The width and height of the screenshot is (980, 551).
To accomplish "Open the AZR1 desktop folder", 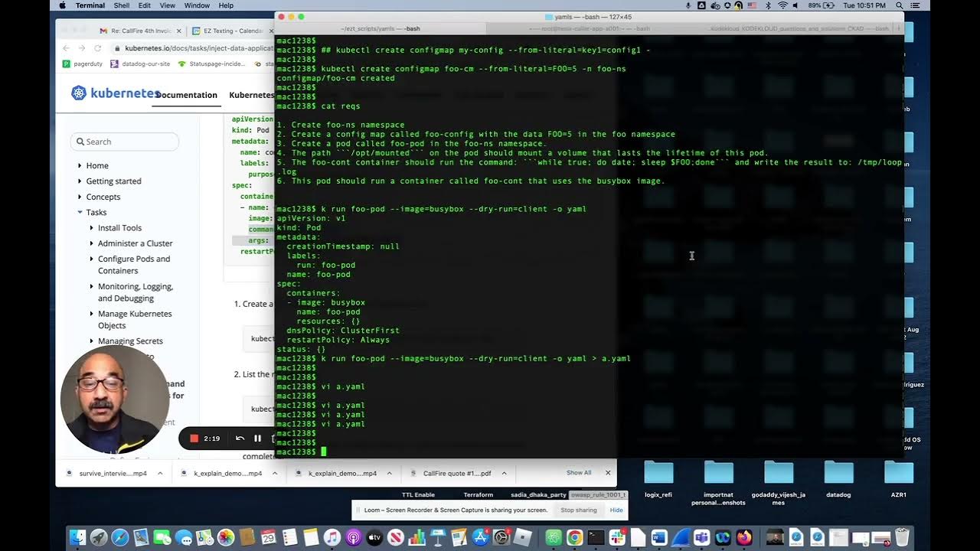I will pos(899,478).
